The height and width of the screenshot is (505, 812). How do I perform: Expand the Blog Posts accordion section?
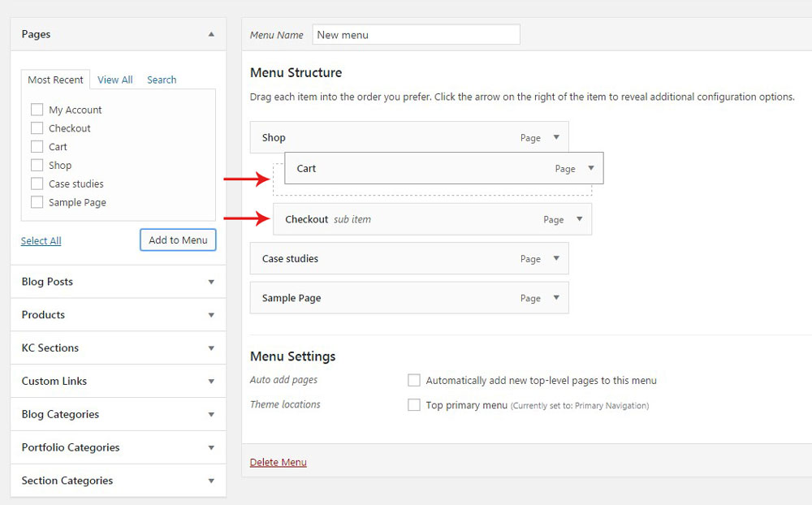(x=213, y=282)
